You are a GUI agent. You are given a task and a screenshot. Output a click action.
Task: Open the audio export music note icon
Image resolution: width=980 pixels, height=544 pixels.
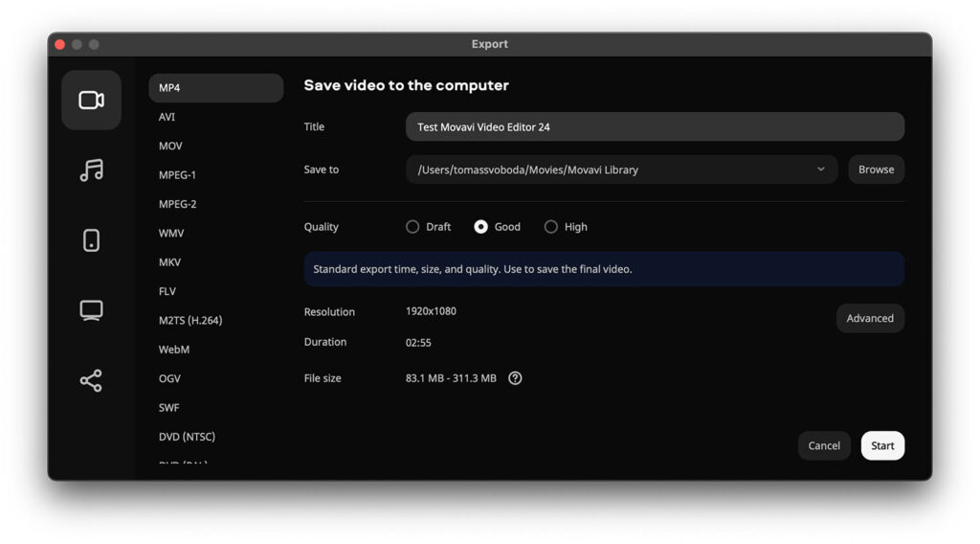click(x=91, y=170)
